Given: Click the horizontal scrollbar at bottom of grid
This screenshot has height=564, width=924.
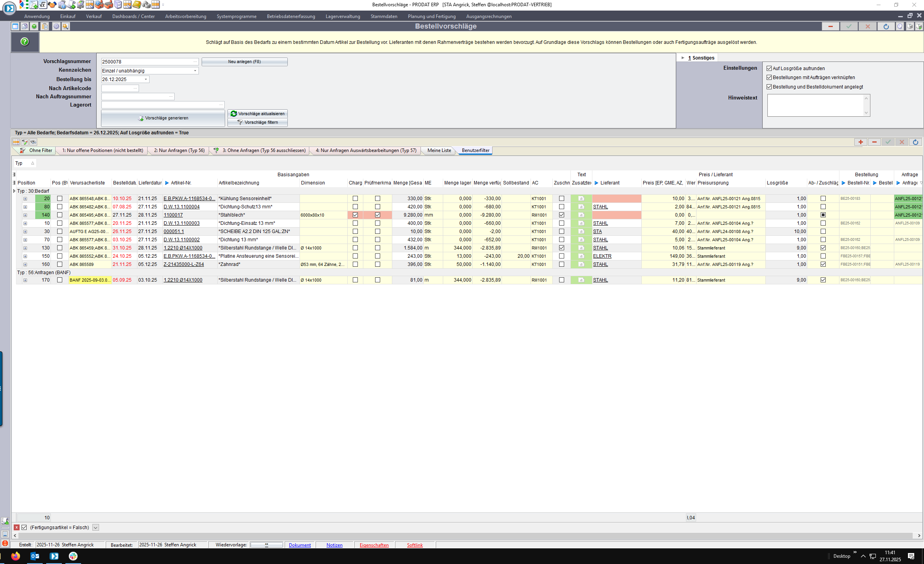Looking at the screenshot, I should tap(466, 535).
